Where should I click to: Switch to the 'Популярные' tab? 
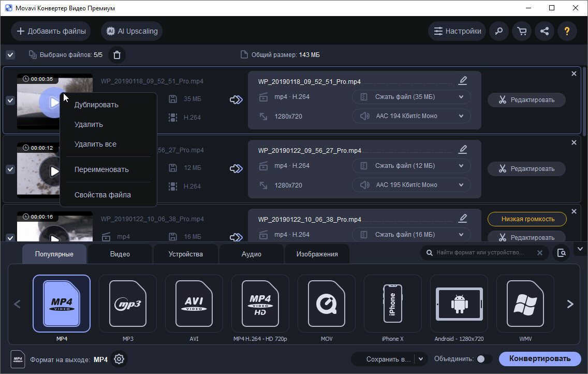(54, 254)
